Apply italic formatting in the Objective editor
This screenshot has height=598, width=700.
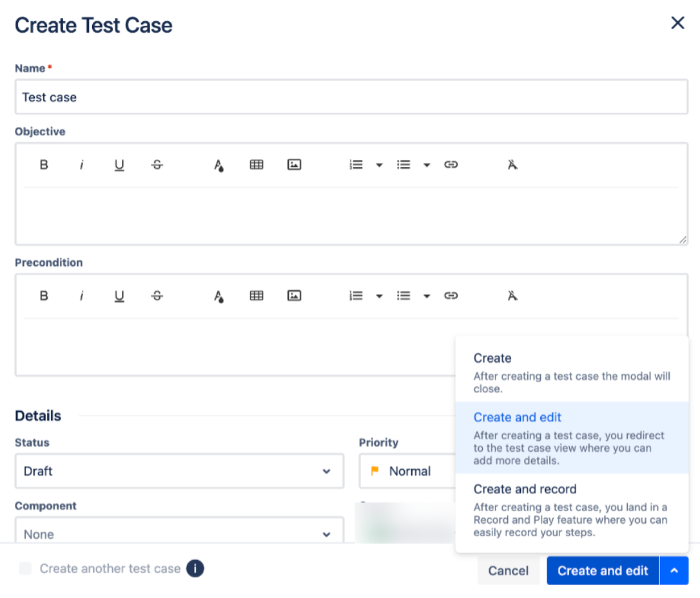(82, 164)
